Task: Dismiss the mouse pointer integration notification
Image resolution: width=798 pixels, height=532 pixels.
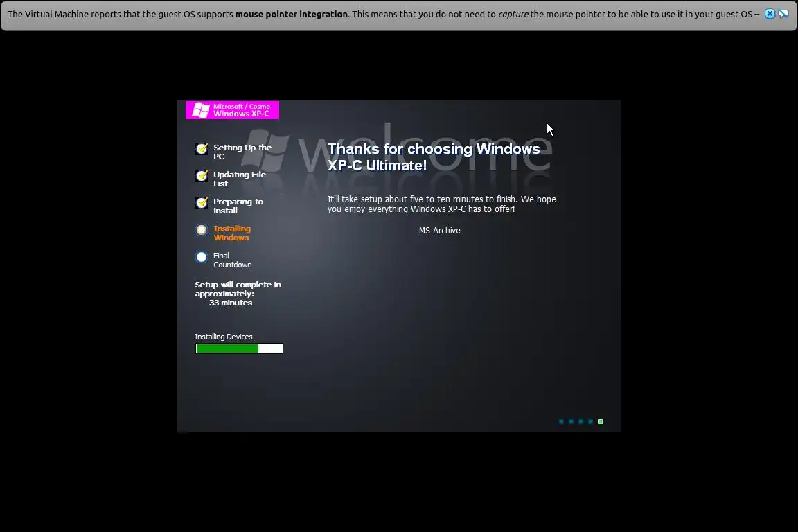Action: click(770, 14)
